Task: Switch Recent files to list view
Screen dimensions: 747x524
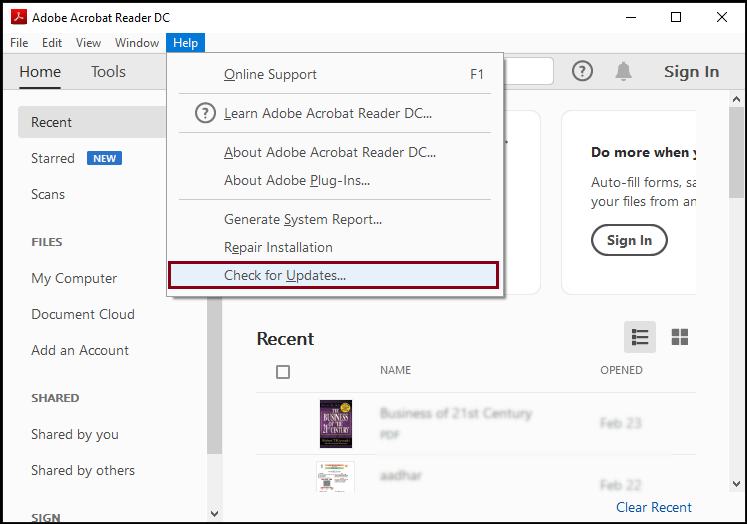Action: (640, 337)
